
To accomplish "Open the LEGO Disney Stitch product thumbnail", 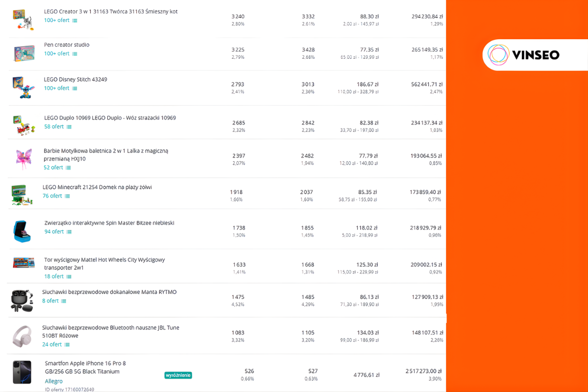I will pyautogui.click(x=23, y=88).
